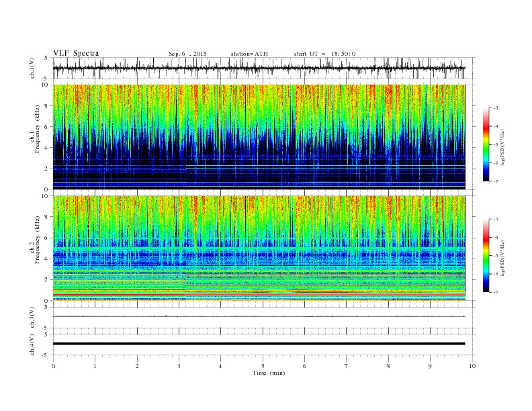Screen dimensions: 532x411
Task: Click the "ch.3(V)" axis label
Action: [32, 318]
